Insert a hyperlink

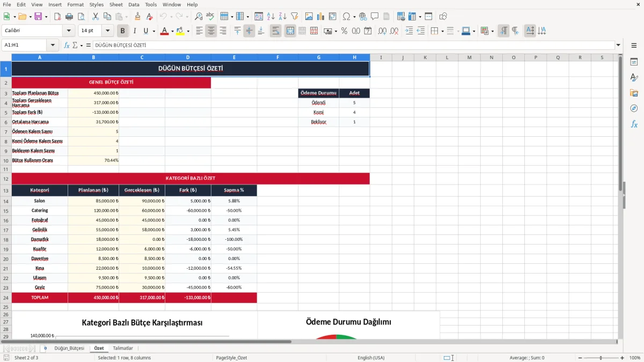363,17
